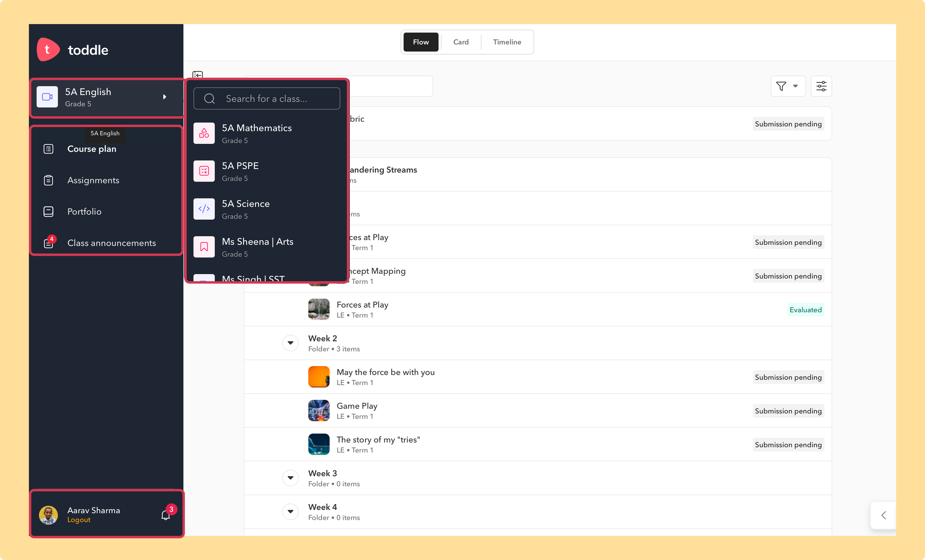Expand the 5A English class switcher arrow

click(164, 97)
